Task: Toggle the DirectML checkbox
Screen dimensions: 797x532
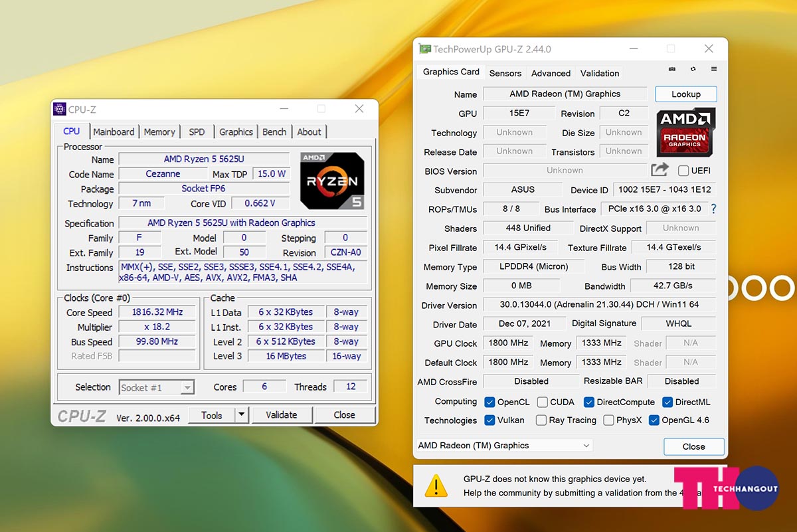Action: coord(666,402)
